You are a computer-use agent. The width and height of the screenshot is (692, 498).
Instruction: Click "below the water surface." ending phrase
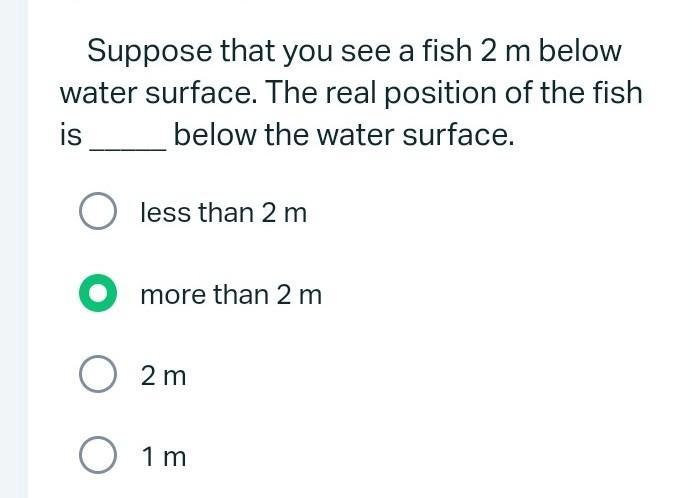pyautogui.click(x=344, y=136)
